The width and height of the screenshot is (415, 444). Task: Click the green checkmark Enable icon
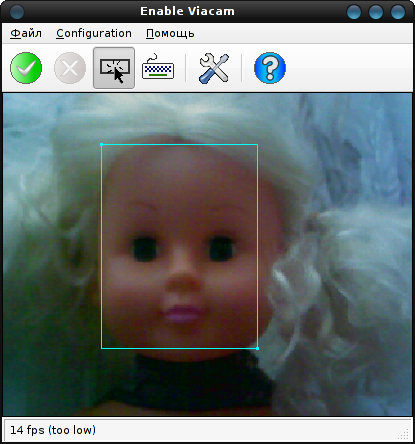[x=26, y=68]
